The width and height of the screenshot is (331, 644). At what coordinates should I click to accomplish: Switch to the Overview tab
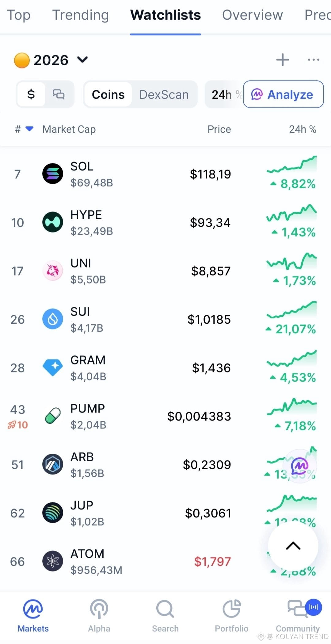click(253, 15)
